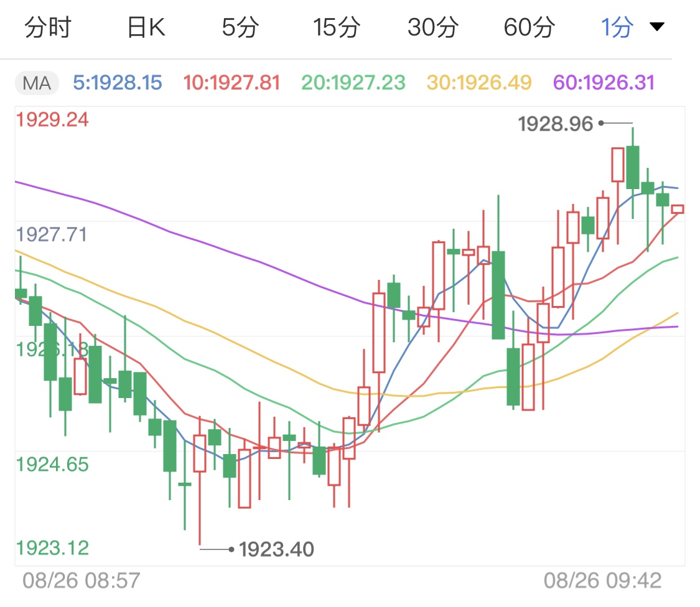The width and height of the screenshot is (700, 607).
Task: Click the top axis price 1929.24
Action: [x=52, y=119]
